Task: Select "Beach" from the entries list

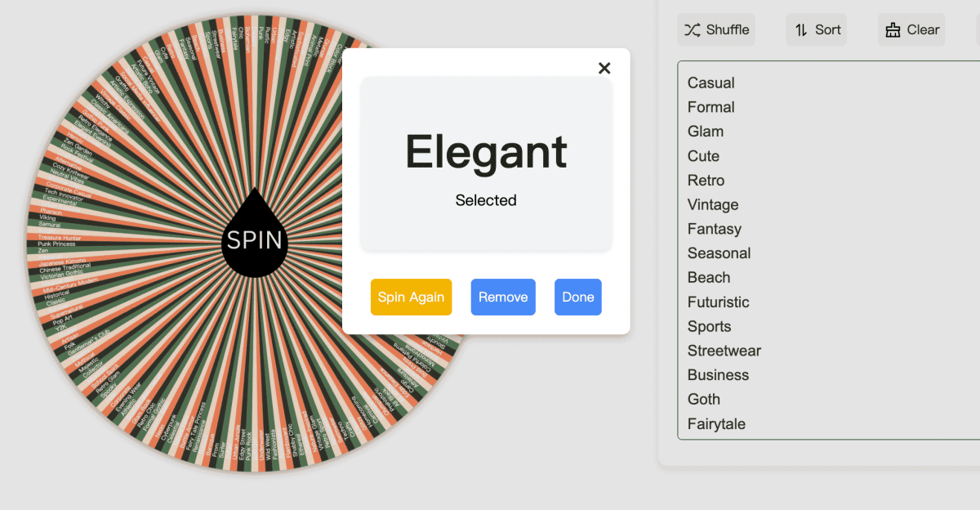Action: tap(709, 277)
